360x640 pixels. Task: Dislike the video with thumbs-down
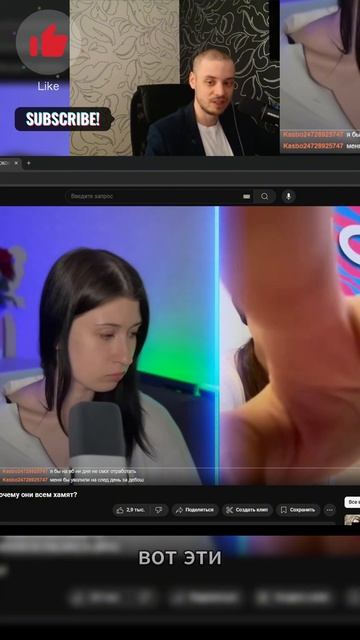159,510
